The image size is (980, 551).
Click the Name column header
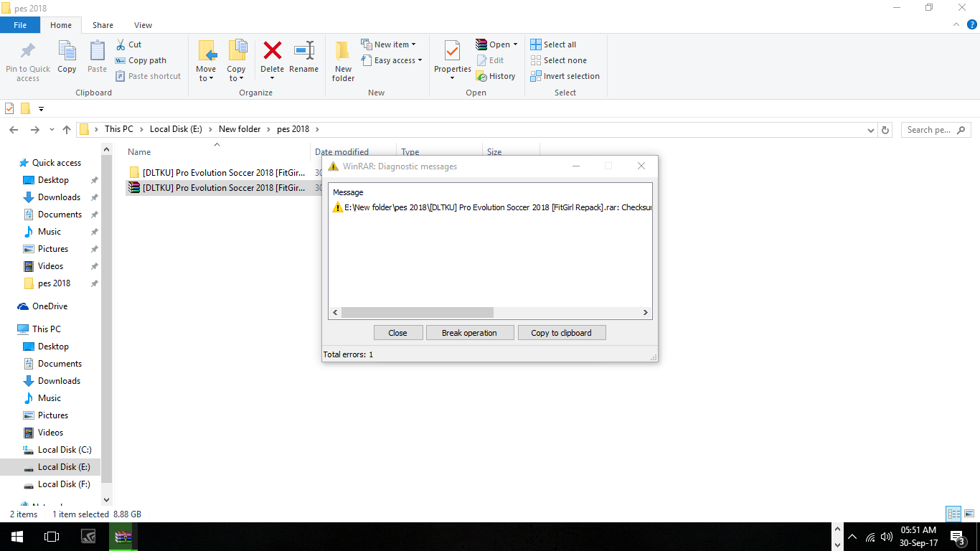tap(217, 152)
